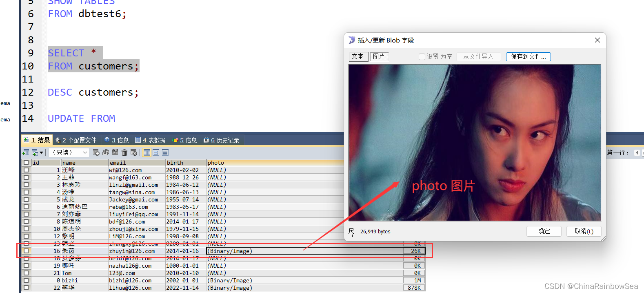This screenshot has height=293, width=644.
Task: Click the id column header
Action: [x=46, y=163]
